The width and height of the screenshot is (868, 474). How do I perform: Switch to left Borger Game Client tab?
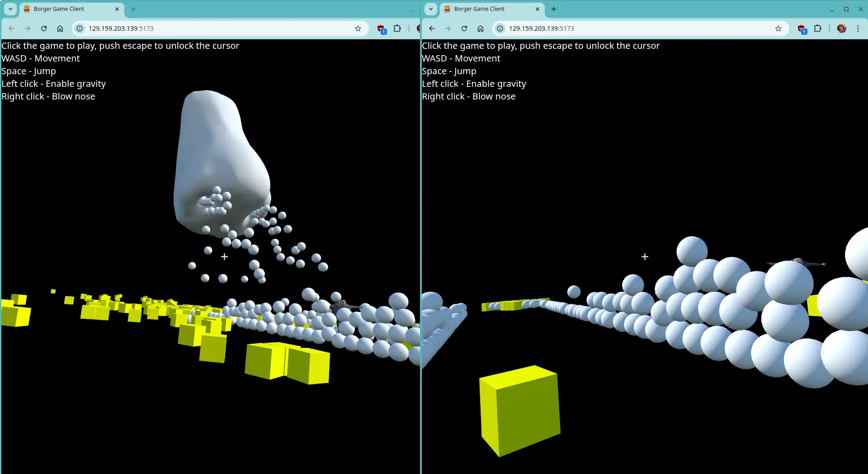tap(68, 9)
